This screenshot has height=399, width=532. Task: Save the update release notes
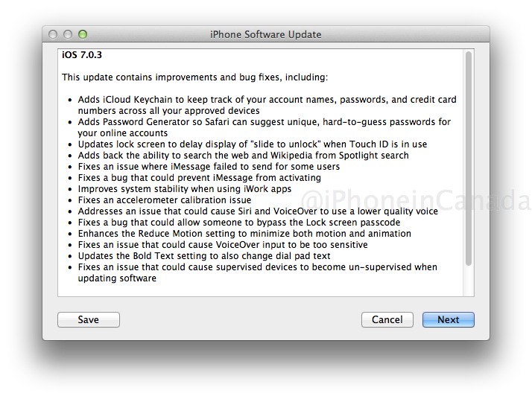(89, 319)
